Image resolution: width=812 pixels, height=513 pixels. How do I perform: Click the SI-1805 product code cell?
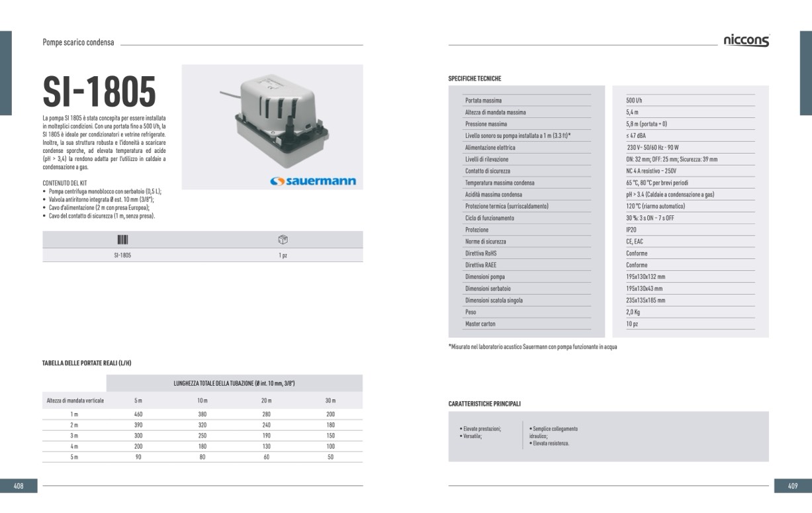pos(122,255)
